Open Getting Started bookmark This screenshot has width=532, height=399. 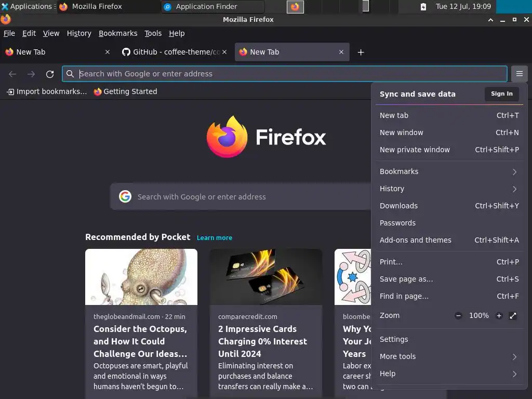pyautogui.click(x=125, y=91)
